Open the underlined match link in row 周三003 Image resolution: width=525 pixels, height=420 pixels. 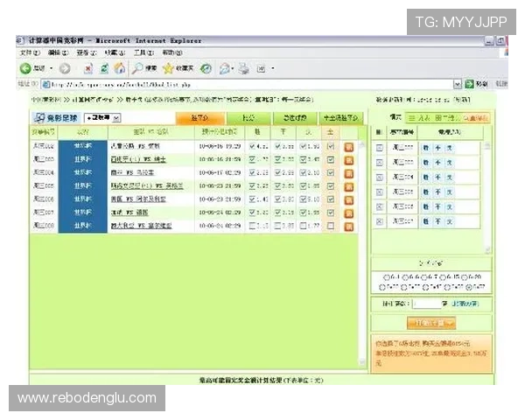pyautogui.click(x=138, y=159)
